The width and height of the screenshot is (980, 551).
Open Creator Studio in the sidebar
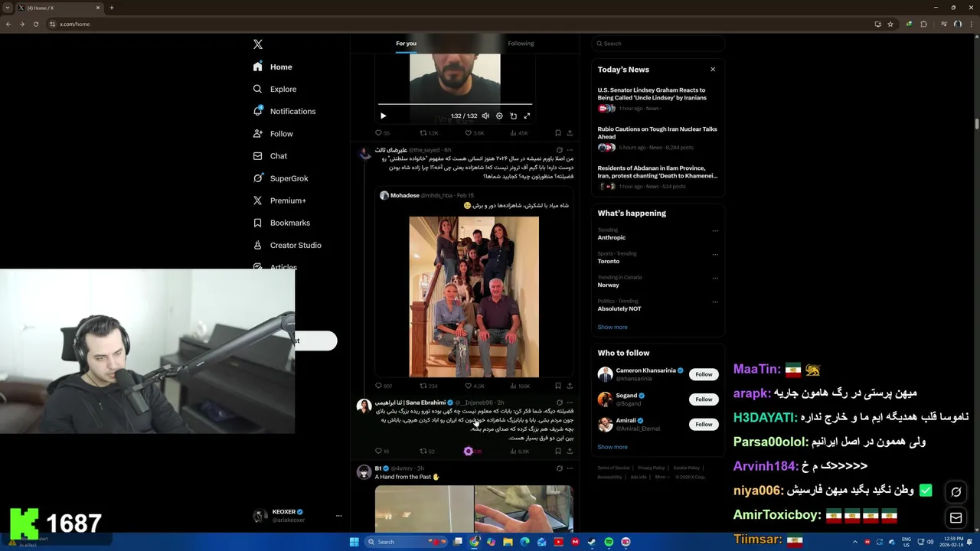pyautogui.click(x=286, y=245)
